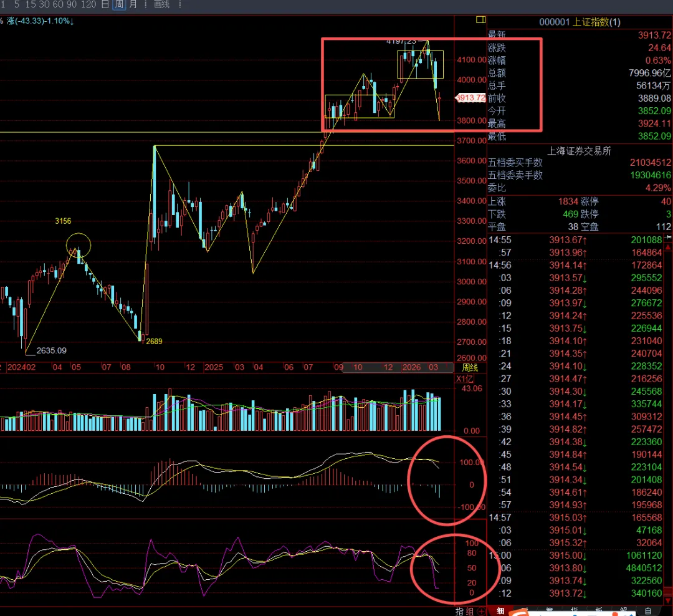Image resolution: width=673 pixels, height=616 pixels.
Task: Add indicator with circled plus icon
Action: click(x=481, y=611)
